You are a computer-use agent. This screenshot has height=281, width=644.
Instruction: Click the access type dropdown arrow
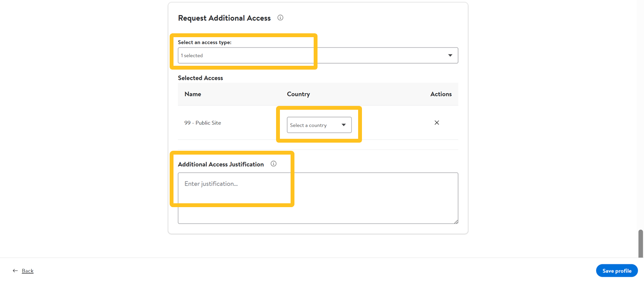(x=450, y=56)
